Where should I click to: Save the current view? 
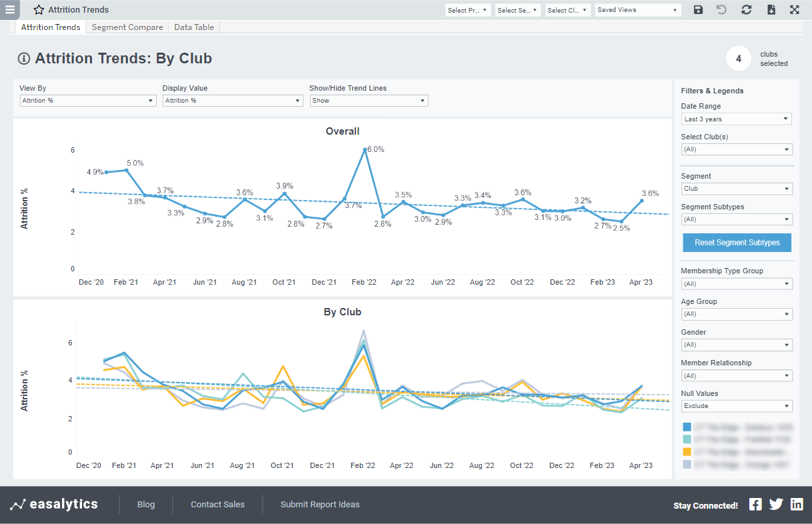pos(698,9)
